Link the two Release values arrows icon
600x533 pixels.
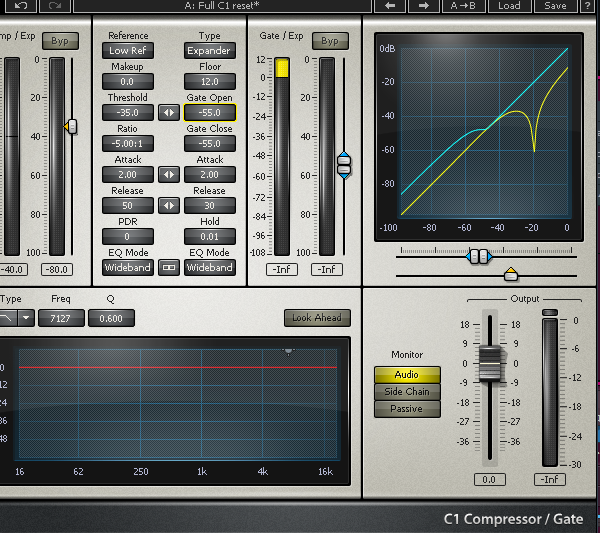tap(169, 205)
